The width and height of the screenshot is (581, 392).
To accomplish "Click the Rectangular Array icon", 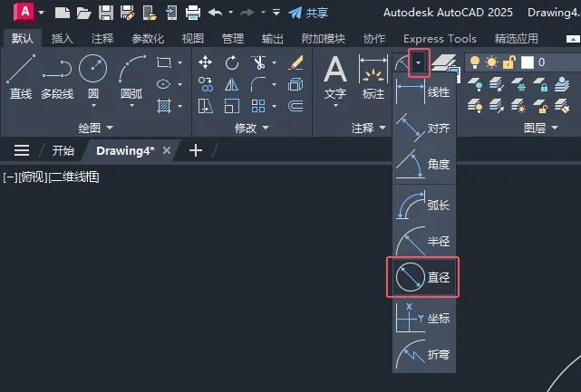I will 258,106.
